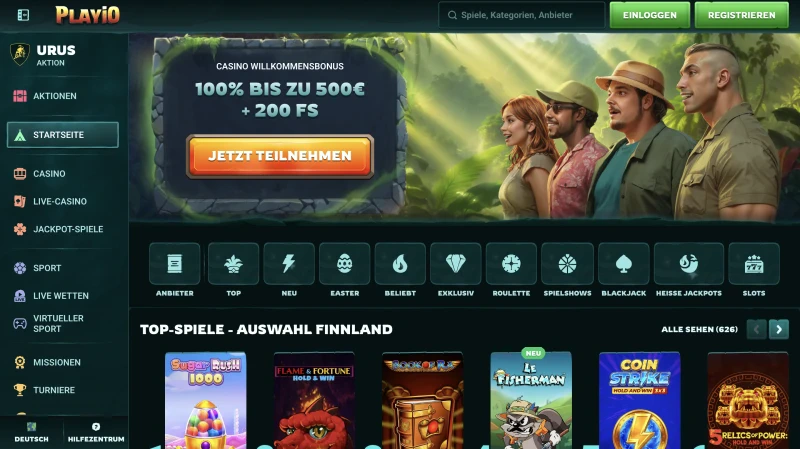The height and width of the screenshot is (449, 800).
Task: Open the Beliebt flame category
Action: coord(400,264)
